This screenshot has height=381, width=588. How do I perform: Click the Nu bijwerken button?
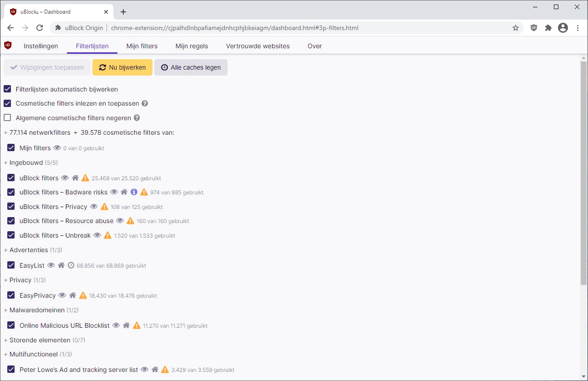click(122, 67)
